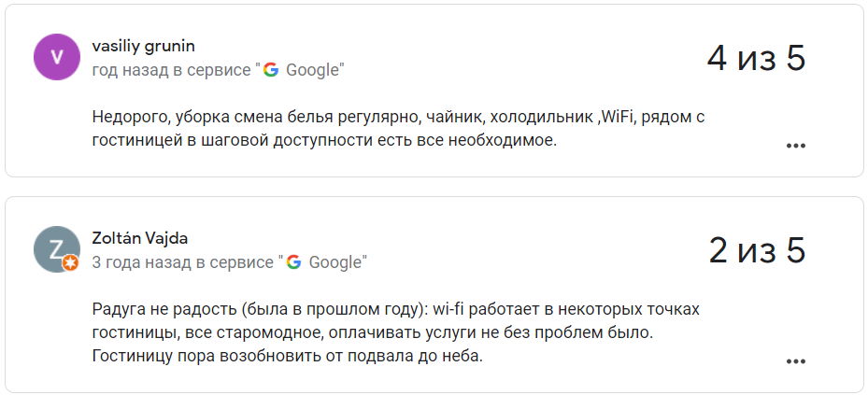
Task: Click the Google logo in vasiliy grunin's review
Action: (271, 70)
